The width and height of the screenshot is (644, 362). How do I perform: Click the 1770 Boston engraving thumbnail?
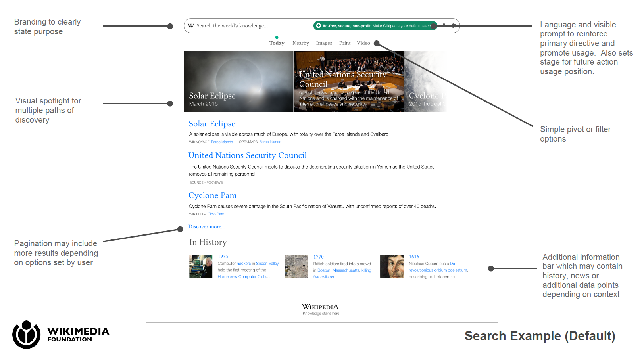(296, 266)
